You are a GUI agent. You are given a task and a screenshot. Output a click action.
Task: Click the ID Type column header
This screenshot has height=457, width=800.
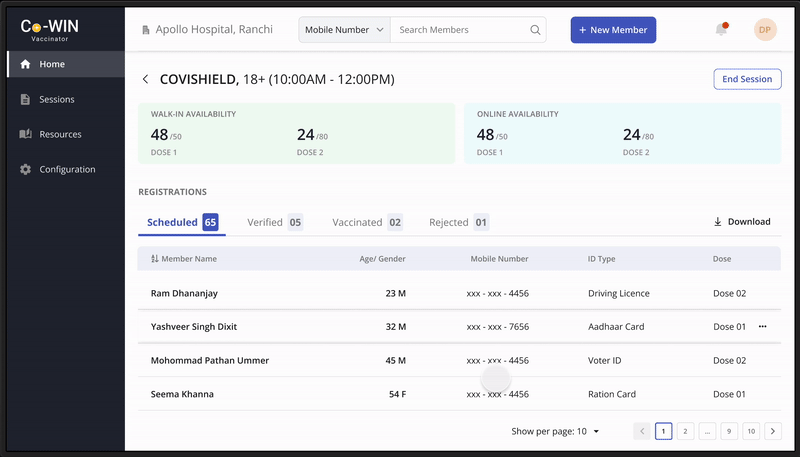click(x=601, y=259)
